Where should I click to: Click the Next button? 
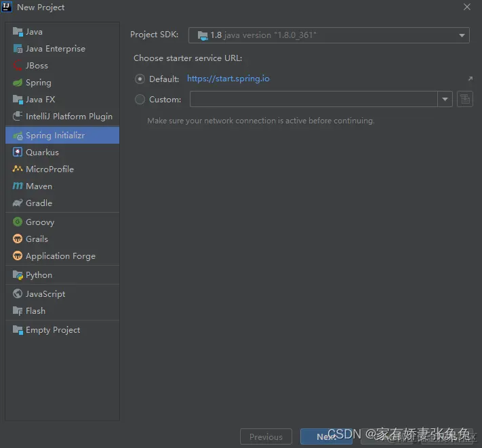click(x=326, y=436)
